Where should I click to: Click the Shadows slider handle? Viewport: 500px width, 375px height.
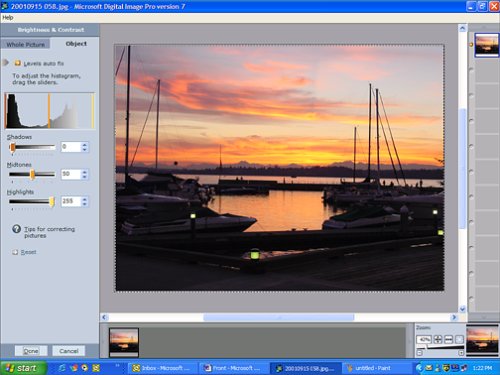tap(13, 147)
